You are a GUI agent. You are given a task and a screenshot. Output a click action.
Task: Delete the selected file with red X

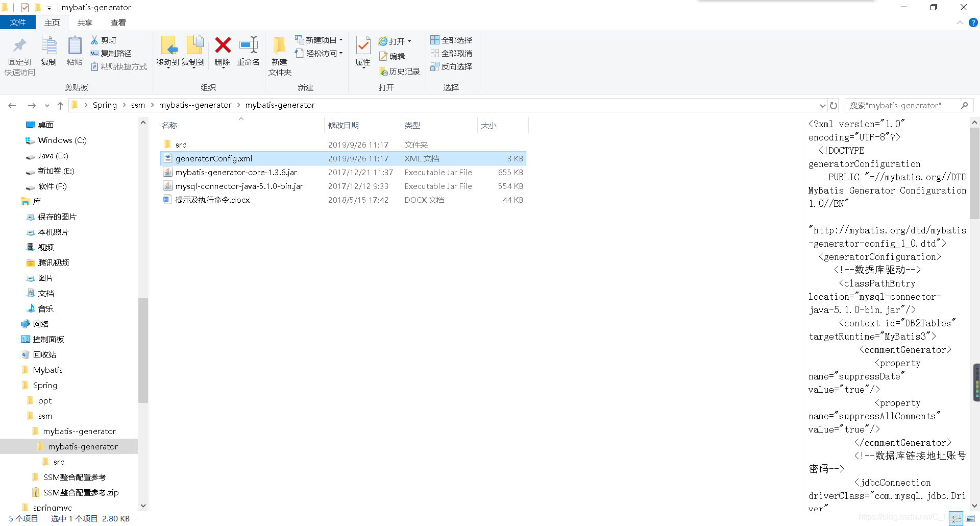pos(223,52)
